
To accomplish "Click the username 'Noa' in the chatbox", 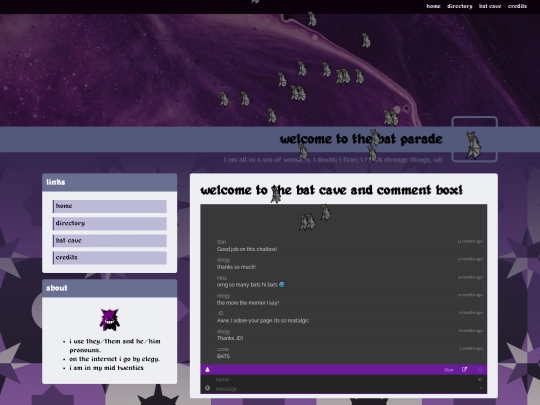I will click(x=222, y=278).
